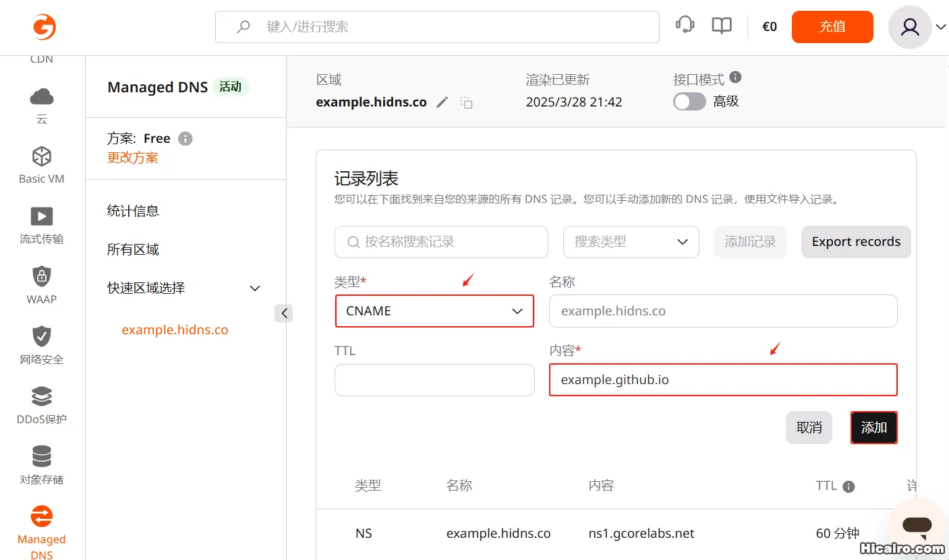This screenshot has height=560, width=949.
Task: Click the info icon next to TTL column header
Action: coord(849,487)
